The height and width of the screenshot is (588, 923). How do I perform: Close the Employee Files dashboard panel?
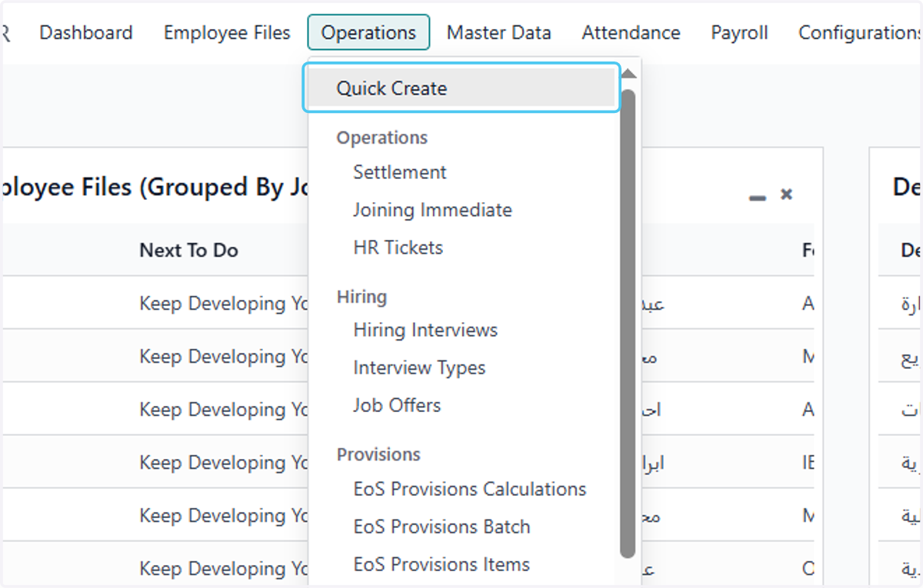click(x=786, y=194)
